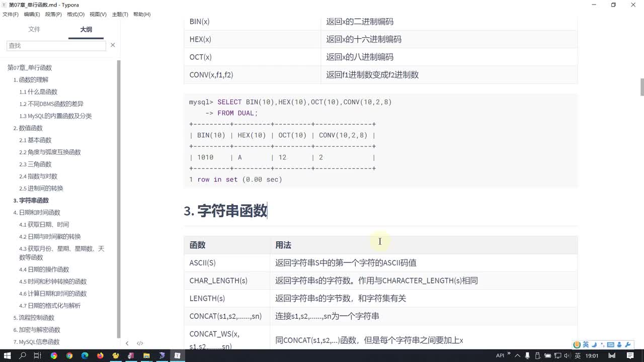This screenshot has width=644, height=362.
Task: Go to outline item 5. 流程控制函数
Action: point(34,318)
